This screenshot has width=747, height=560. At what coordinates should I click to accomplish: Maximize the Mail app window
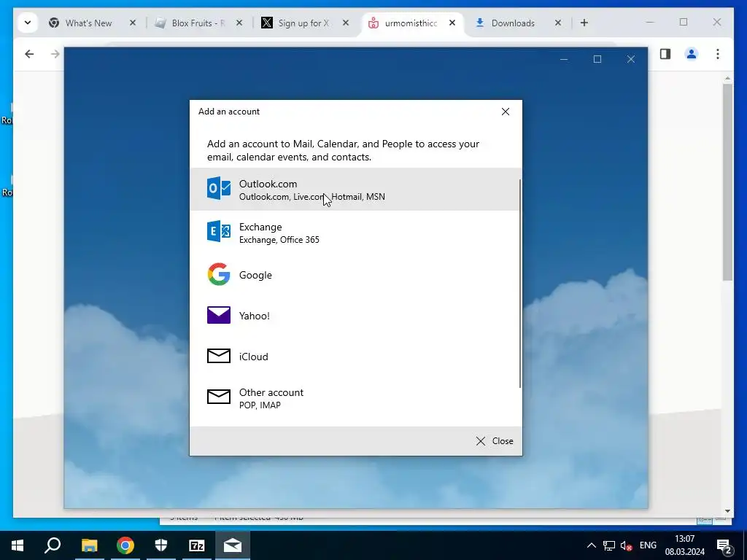[597, 59]
